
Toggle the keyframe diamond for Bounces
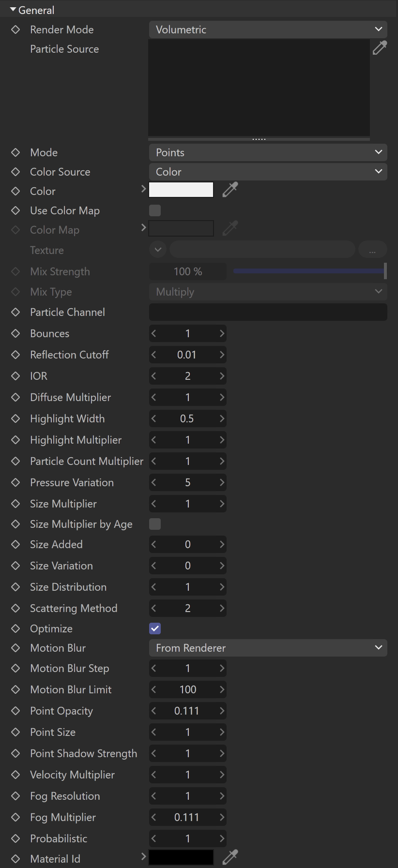(15, 333)
